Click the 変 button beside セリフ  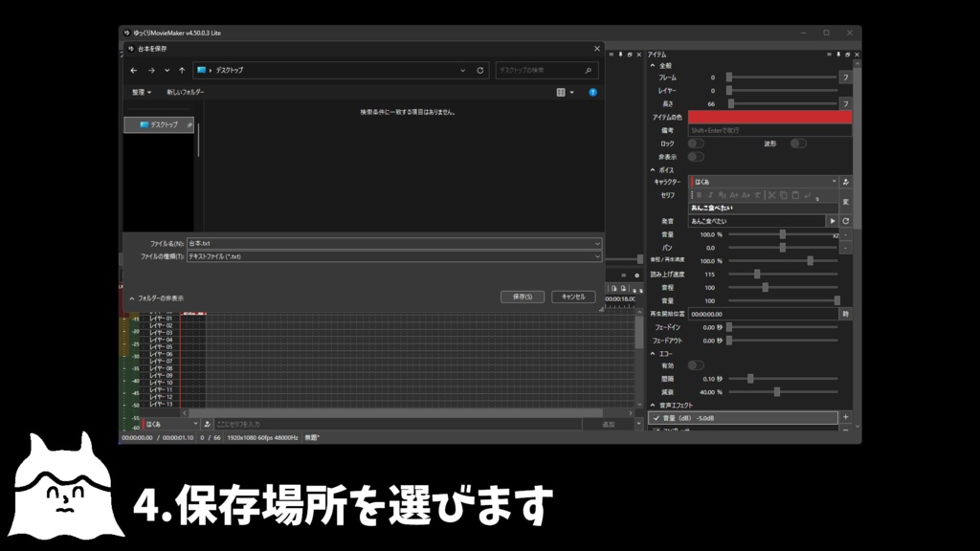pos(846,202)
